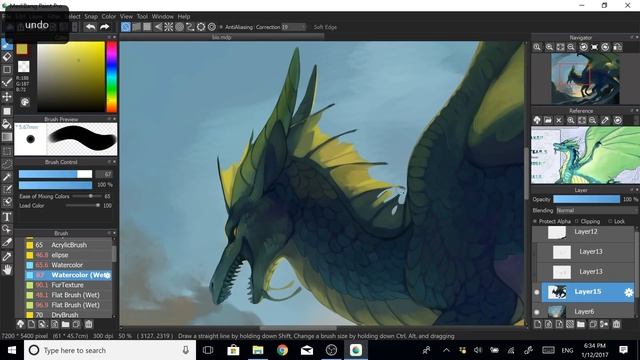
Task: Open the Help menu
Action: (x=184, y=17)
